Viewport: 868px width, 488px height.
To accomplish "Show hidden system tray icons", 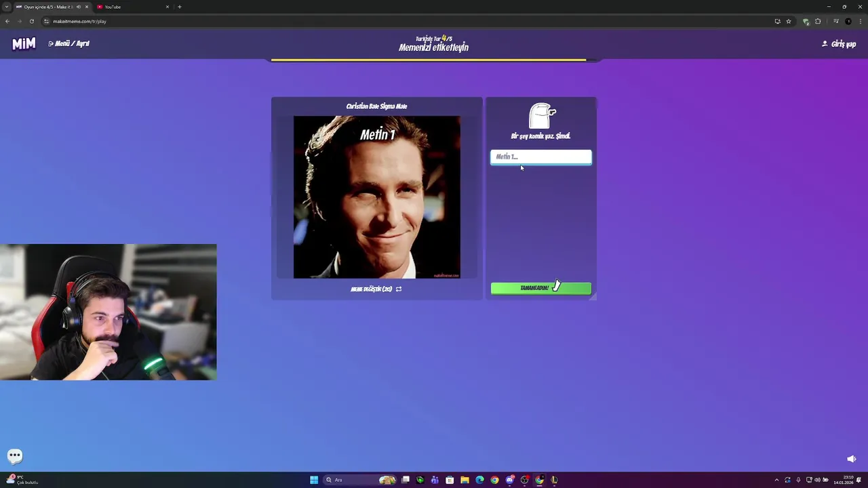I will pyautogui.click(x=776, y=480).
